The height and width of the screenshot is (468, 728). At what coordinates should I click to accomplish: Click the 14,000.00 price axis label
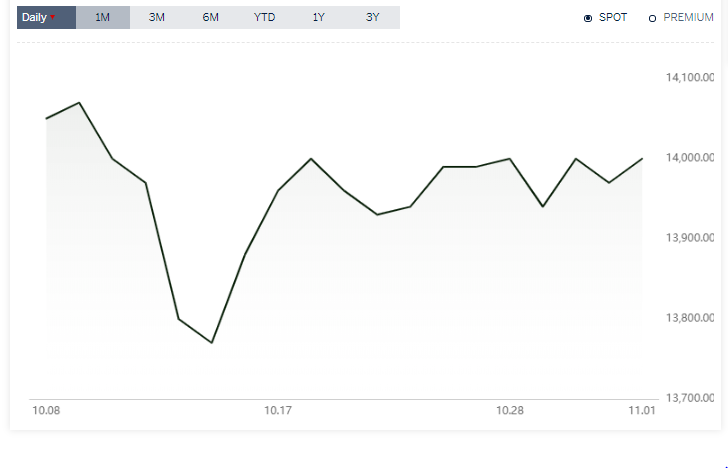click(x=689, y=157)
